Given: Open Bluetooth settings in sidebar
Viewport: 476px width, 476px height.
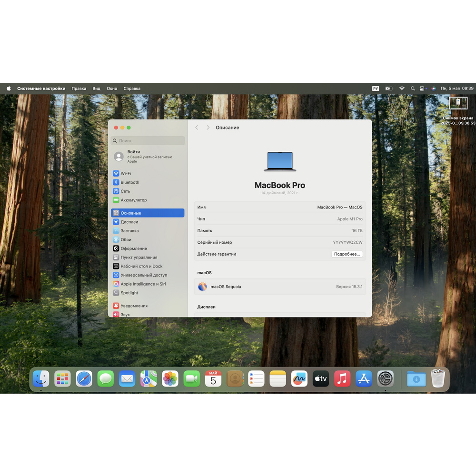Looking at the screenshot, I should 148,182.
